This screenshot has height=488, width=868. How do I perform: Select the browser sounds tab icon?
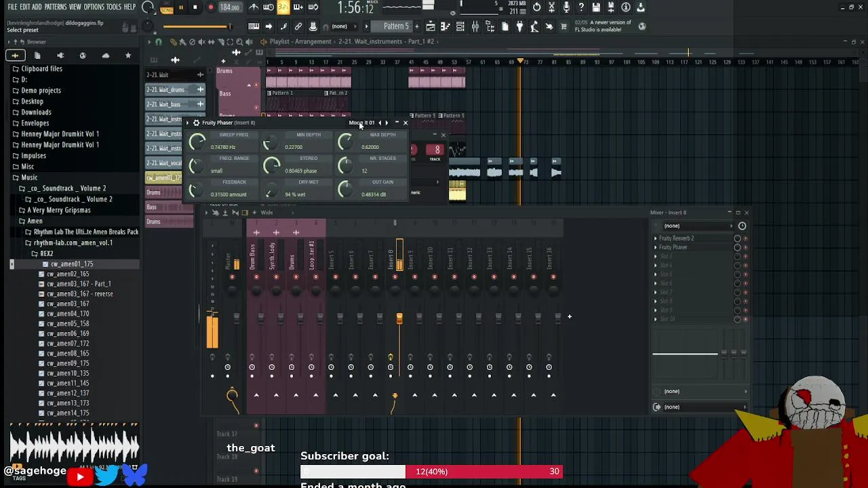click(x=15, y=56)
